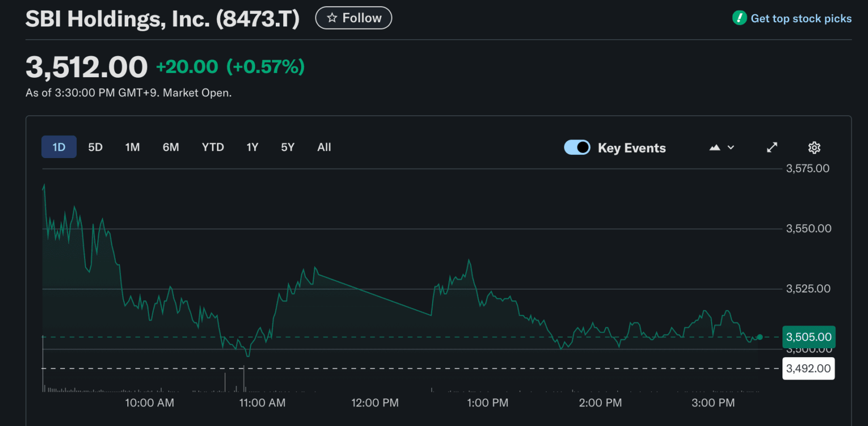This screenshot has width=868, height=426.
Task: Click the tall volume bar near 11:00 AM
Action: coord(244,379)
